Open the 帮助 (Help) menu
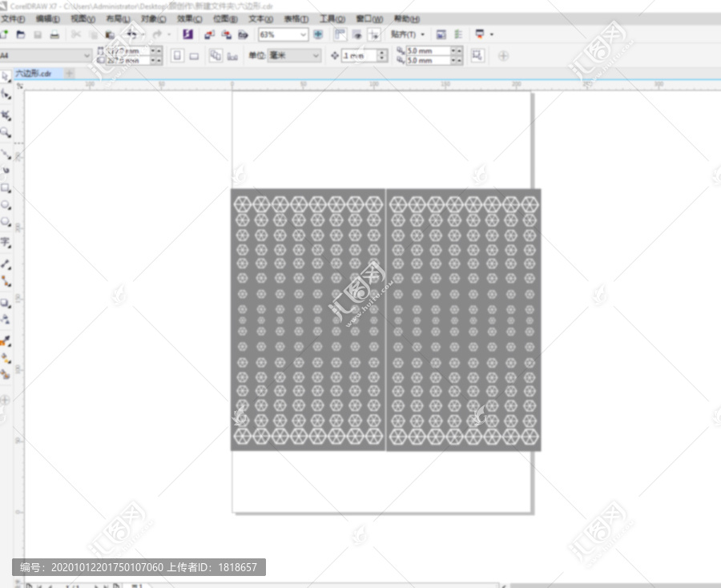Image resolution: width=721 pixels, height=588 pixels. (406, 19)
